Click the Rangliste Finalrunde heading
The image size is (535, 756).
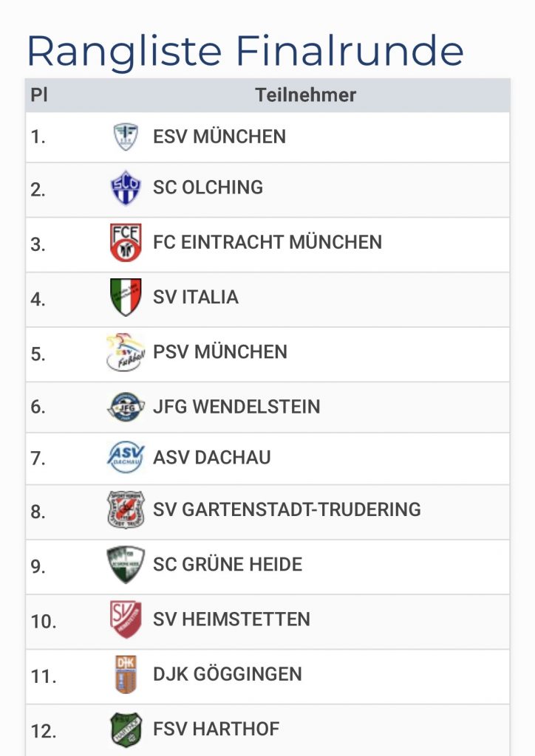[245, 51]
